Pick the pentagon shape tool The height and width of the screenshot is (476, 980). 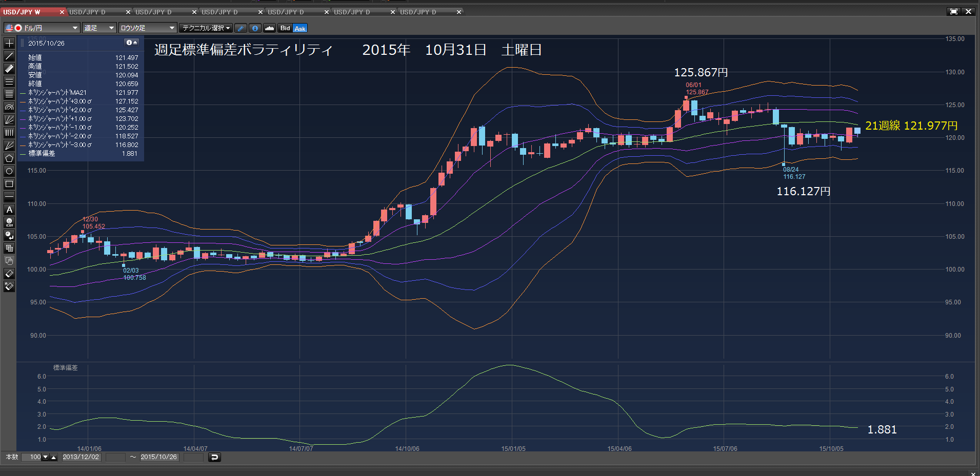(x=9, y=158)
